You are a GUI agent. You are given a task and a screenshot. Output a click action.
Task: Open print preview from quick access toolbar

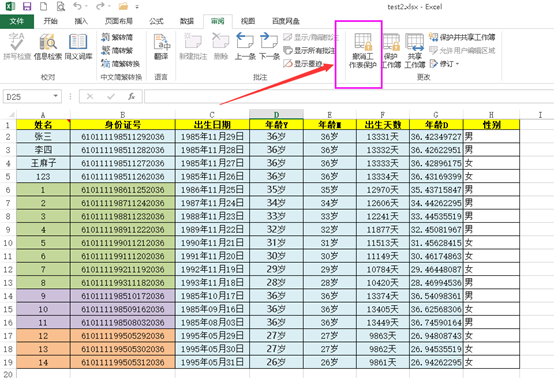click(x=61, y=6)
